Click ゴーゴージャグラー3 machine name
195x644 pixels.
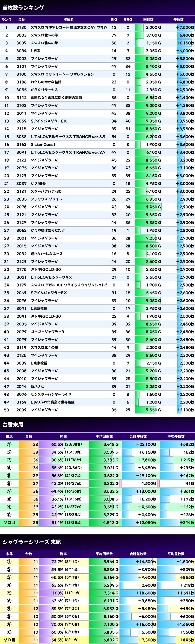(x=47, y=332)
